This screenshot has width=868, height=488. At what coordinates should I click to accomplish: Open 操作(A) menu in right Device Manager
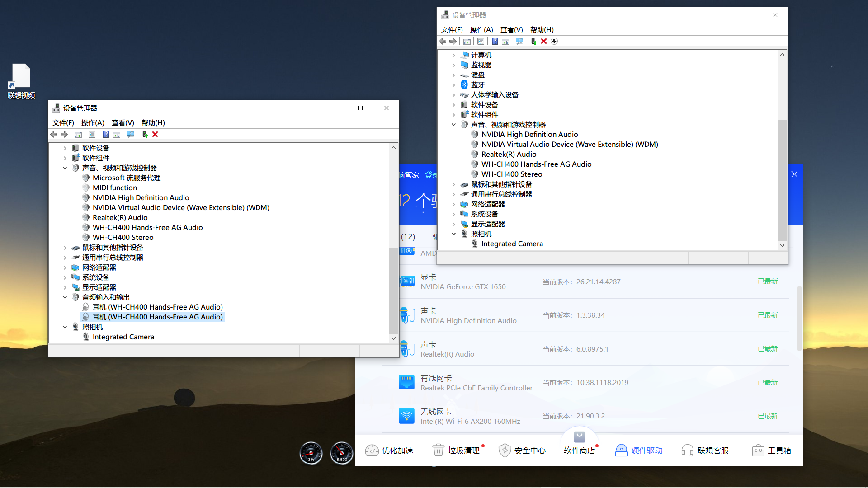(481, 30)
